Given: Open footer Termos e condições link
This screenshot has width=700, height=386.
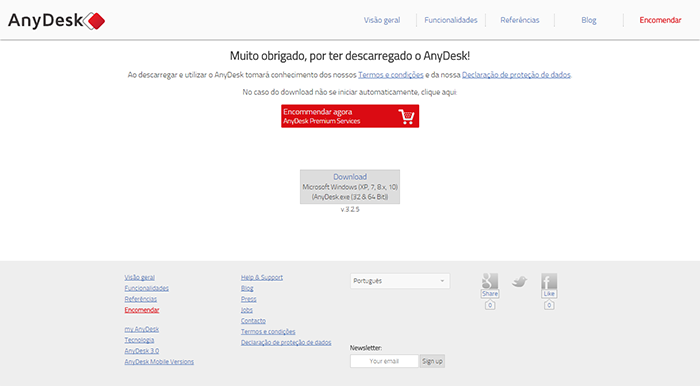Looking at the screenshot, I should click(268, 332).
